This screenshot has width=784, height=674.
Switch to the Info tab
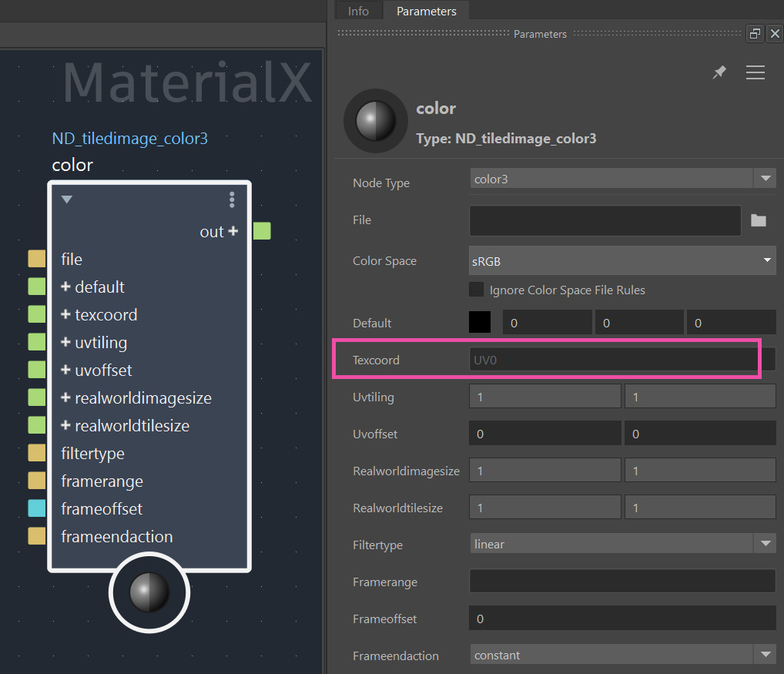(x=358, y=11)
